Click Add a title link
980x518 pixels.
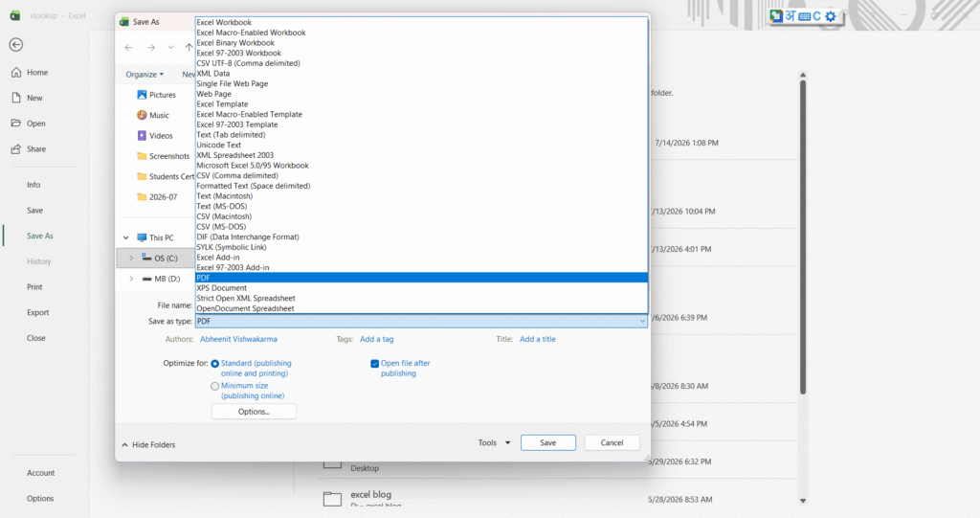click(538, 339)
